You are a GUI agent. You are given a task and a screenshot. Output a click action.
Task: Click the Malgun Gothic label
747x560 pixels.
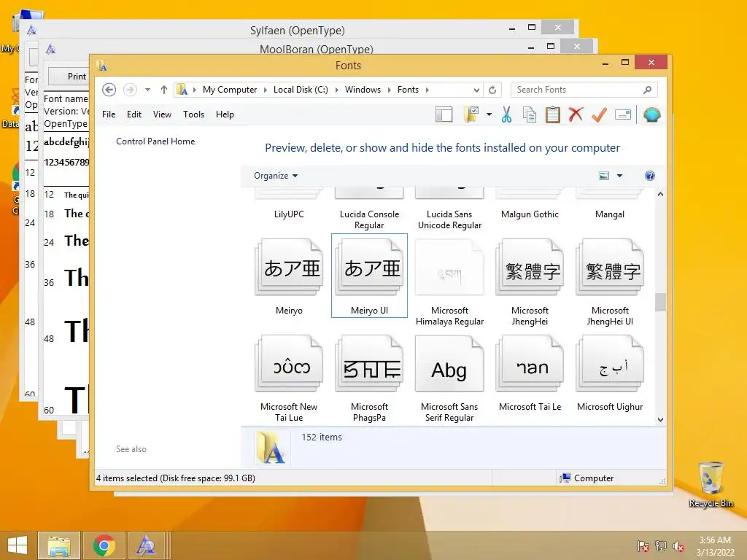coord(530,214)
